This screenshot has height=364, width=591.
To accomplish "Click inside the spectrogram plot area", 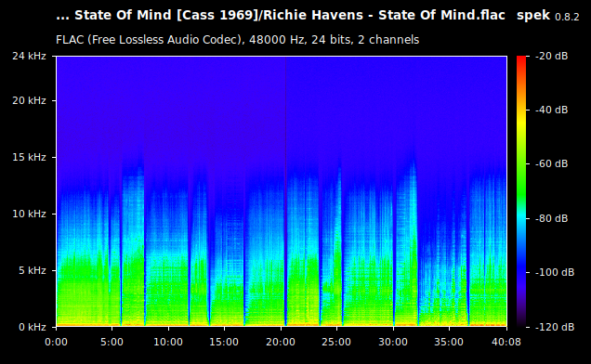I will [282, 191].
